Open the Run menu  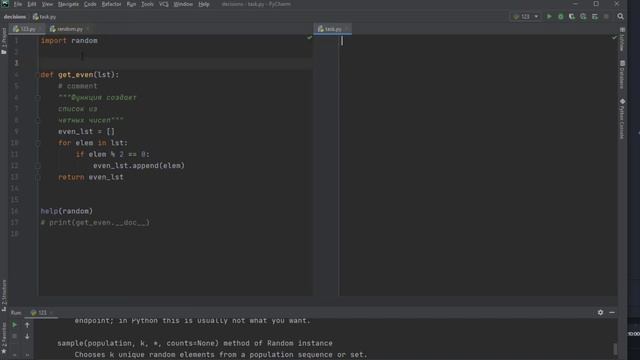[x=131, y=4]
